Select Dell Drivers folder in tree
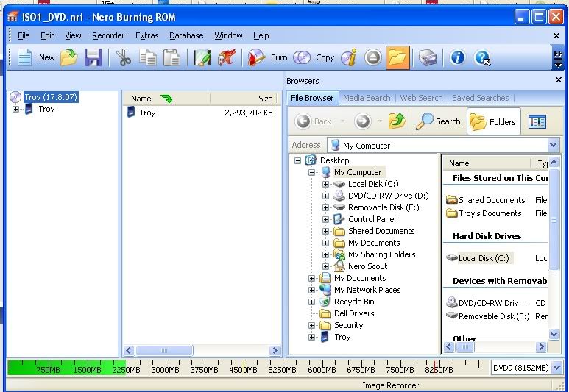Image resolution: width=569 pixels, height=392 pixels. pos(354,313)
